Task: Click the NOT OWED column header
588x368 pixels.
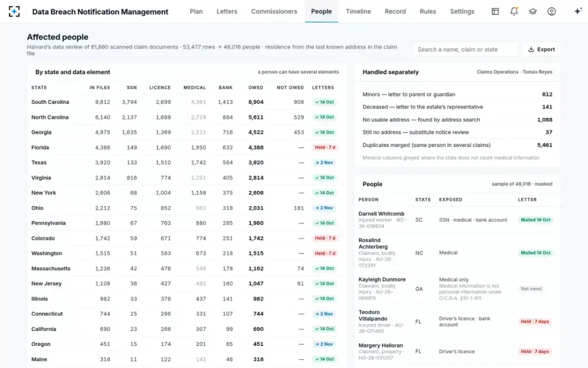Action: click(x=290, y=88)
